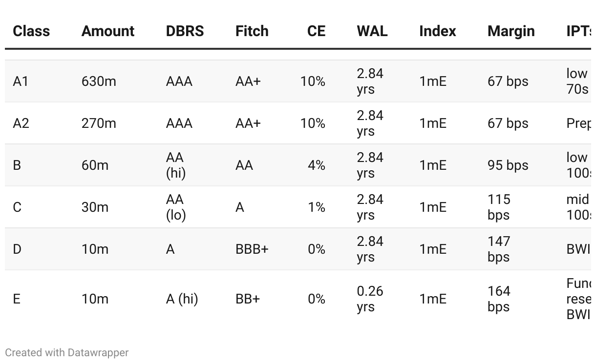This screenshot has width=596, height=364.
Task: Select the Margin column header
Action: click(511, 31)
